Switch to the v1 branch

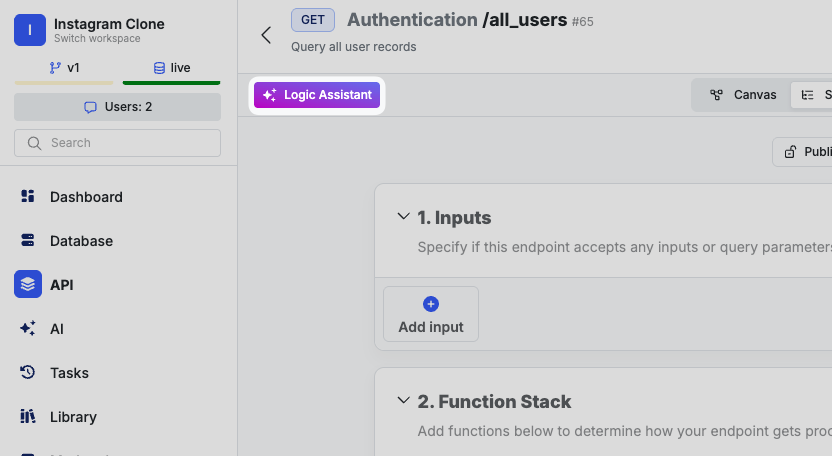point(63,68)
